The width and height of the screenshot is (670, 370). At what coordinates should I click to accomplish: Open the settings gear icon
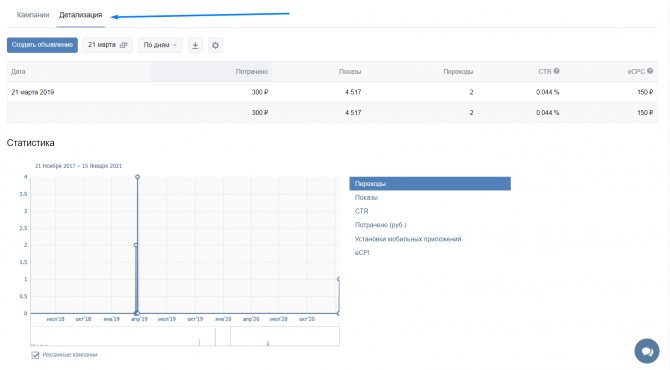pos(215,45)
